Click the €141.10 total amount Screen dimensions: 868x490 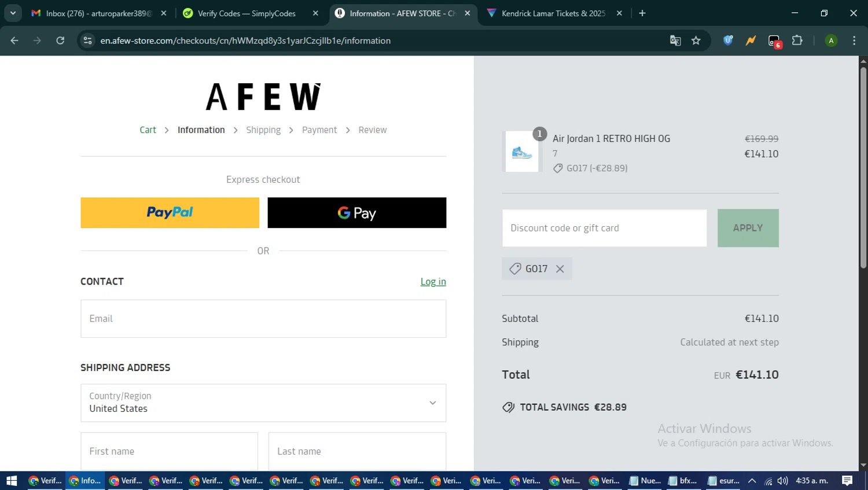757,375
